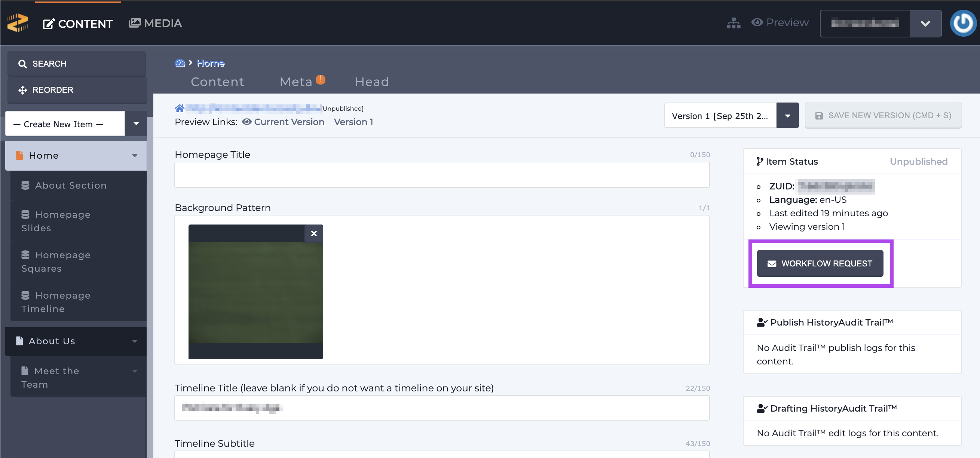The width and height of the screenshot is (980, 458).
Task: Click the Homepage Timeline database icon
Action: click(x=25, y=295)
